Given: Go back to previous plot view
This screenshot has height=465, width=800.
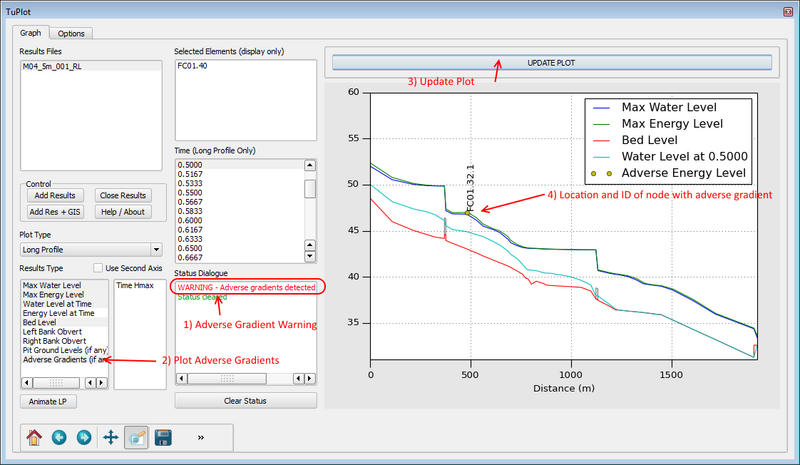Looking at the screenshot, I should [59, 437].
